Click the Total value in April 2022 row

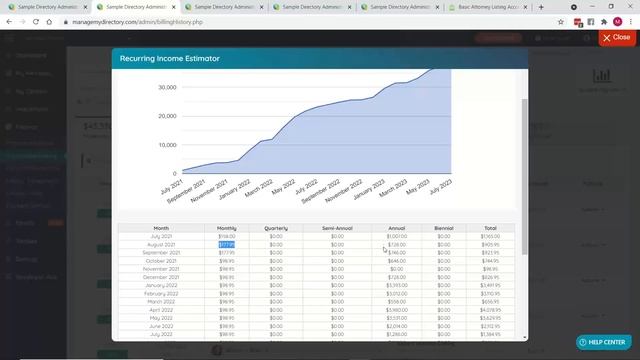pyautogui.click(x=490, y=310)
